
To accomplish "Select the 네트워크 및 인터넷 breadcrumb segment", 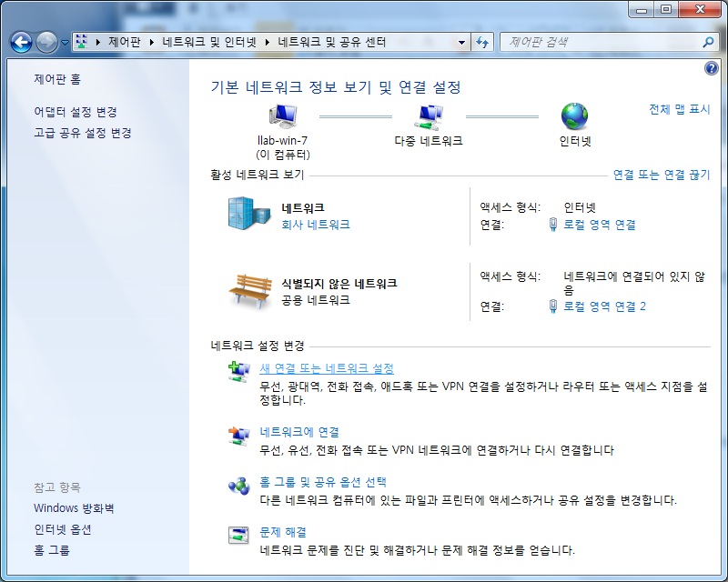I will coord(209,42).
